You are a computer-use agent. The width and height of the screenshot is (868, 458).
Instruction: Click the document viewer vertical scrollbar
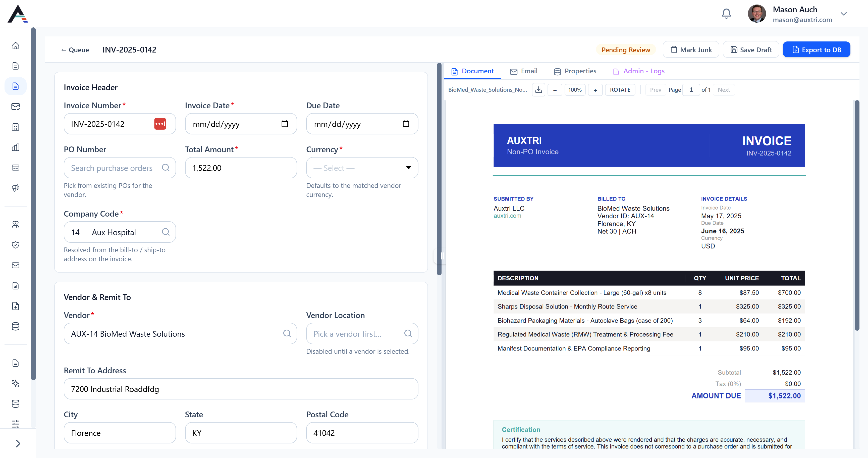(x=857, y=216)
